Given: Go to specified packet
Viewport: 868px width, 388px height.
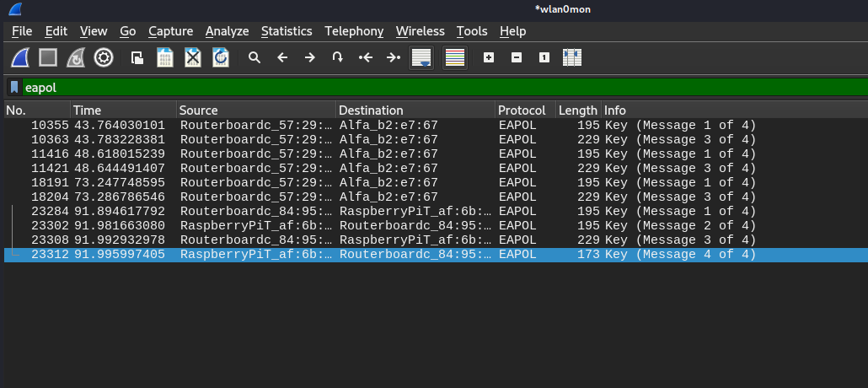Looking at the screenshot, I should point(338,57).
